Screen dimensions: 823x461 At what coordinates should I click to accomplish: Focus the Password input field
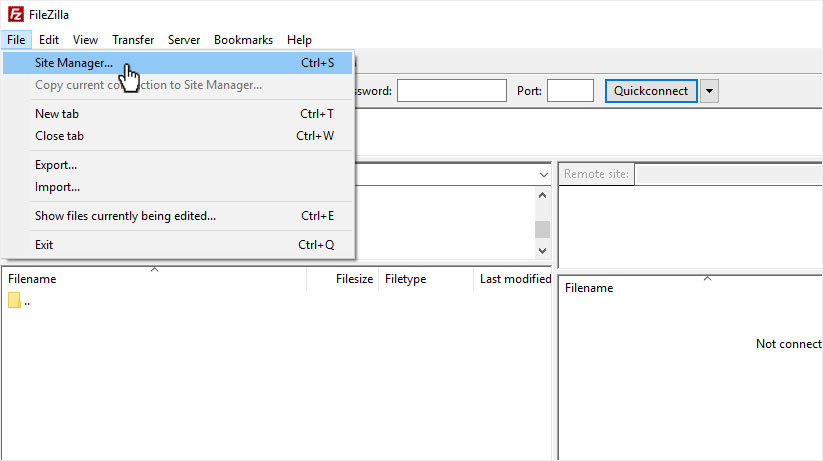[451, 91]
